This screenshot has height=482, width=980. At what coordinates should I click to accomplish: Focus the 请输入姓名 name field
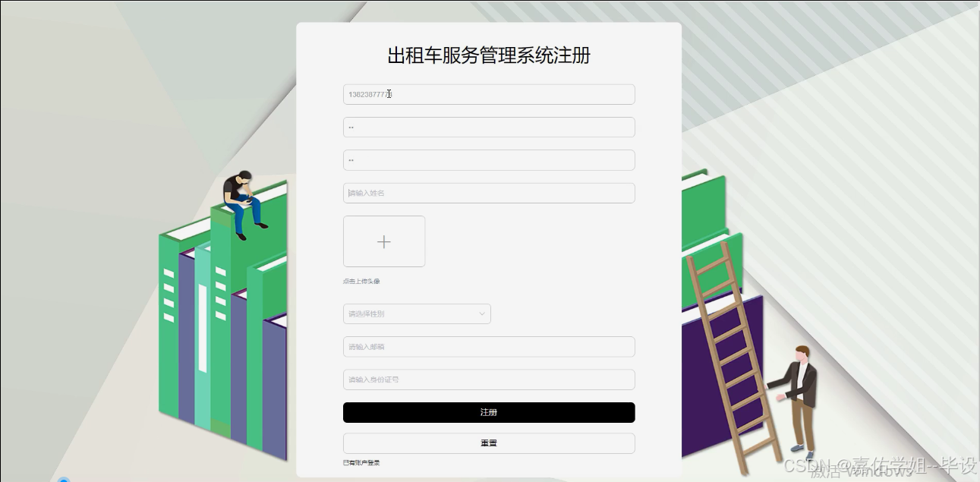coord(489,193)
